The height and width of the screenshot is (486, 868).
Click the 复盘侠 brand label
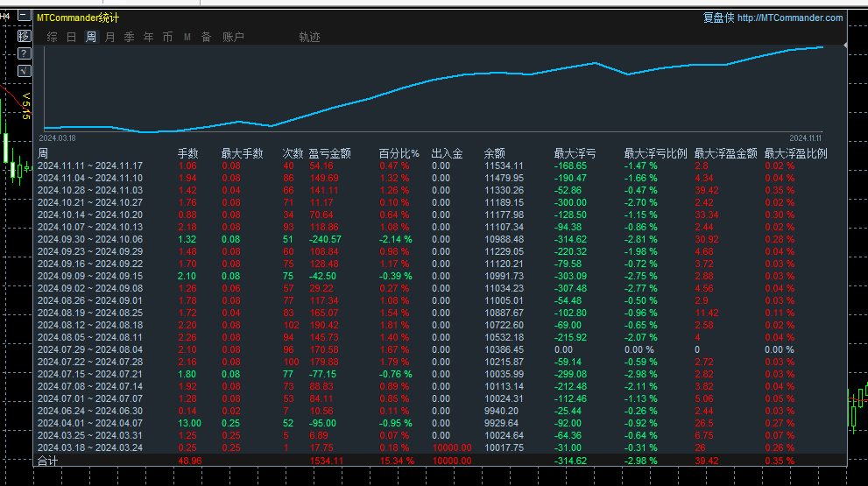(718, 18)
